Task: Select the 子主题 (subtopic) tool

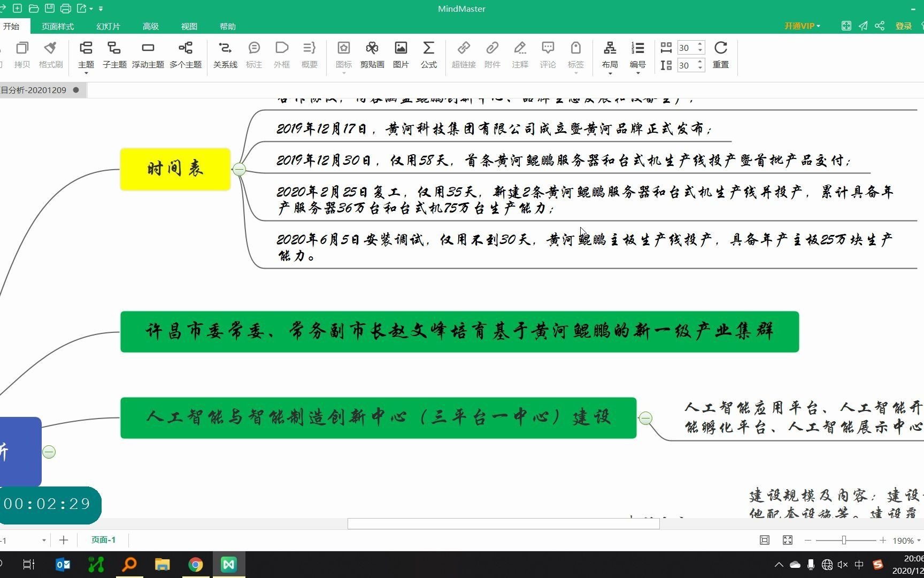Action: tap(114, 55)
